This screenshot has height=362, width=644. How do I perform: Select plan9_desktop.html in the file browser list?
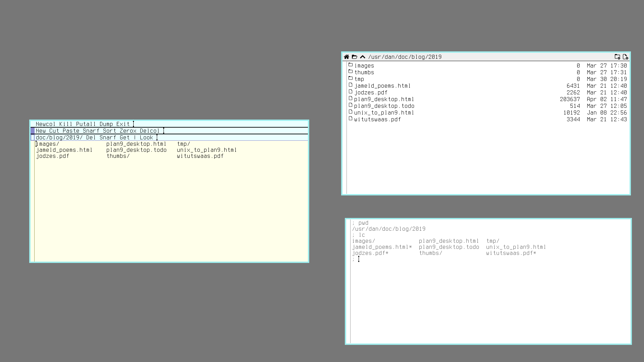(384, 99)
